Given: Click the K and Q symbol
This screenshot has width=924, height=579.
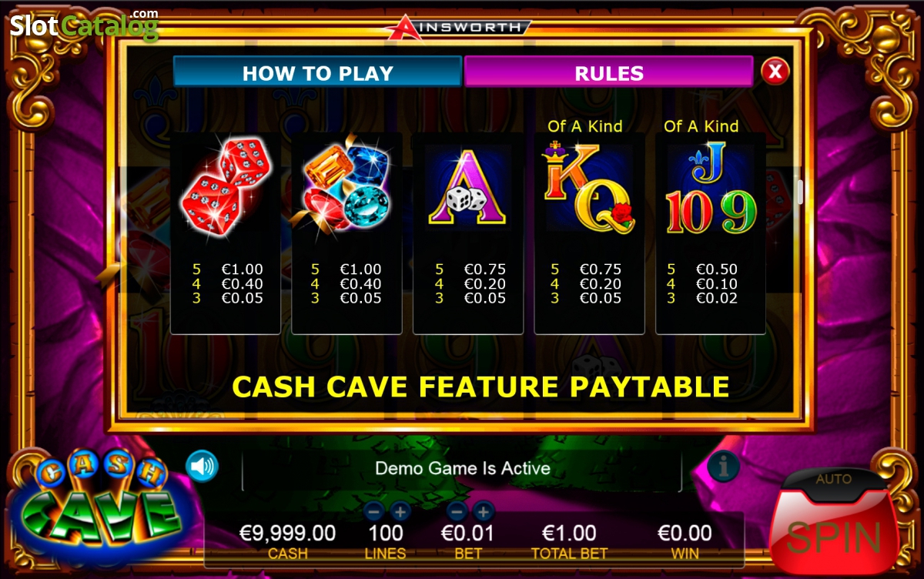Looking at the screenshot, I should coord(589,189).
